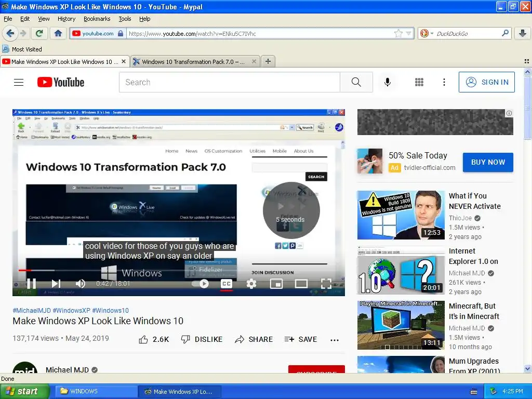Screen dimensions: 532x399
Task: Click the SAVE to playlist button
Action: pos(301,339)
